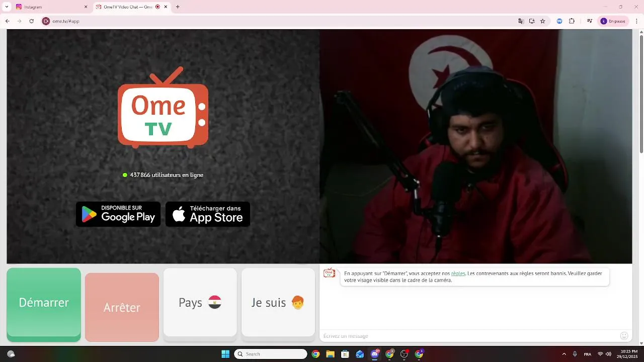Open the En pause profile button

click(613, 21)
